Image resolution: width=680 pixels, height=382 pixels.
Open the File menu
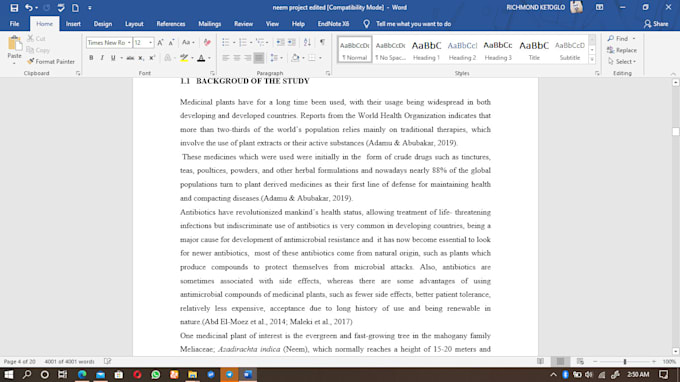[x=14, y=24]
